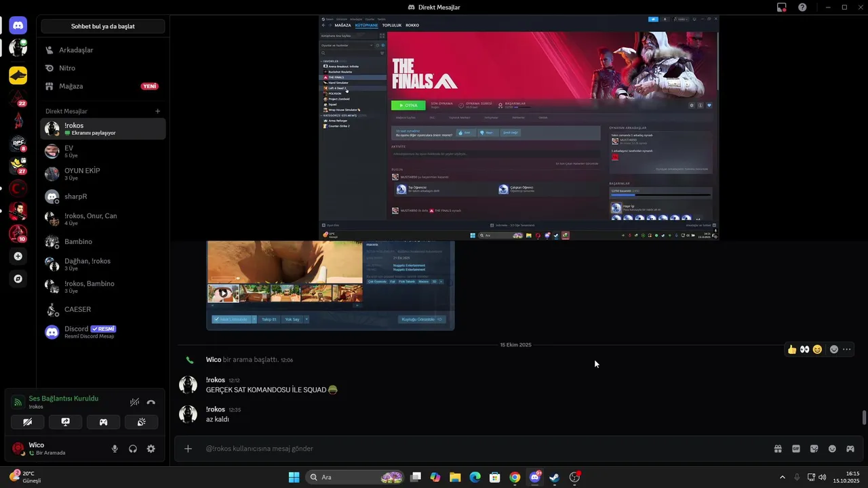868x488 pixels.
Task: Open add reaction picker on message
Action: pyautogui.click(x=834, y=350)
